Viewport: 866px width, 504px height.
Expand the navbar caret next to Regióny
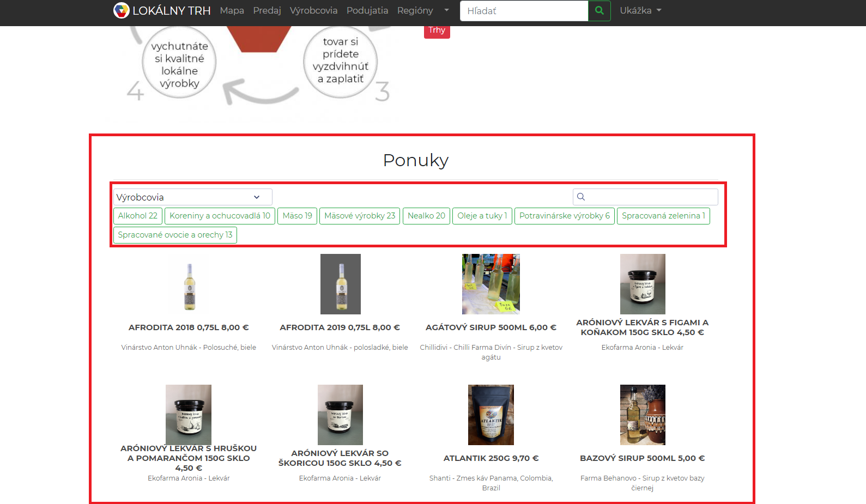pyautogui.click(x=446, y=10)
